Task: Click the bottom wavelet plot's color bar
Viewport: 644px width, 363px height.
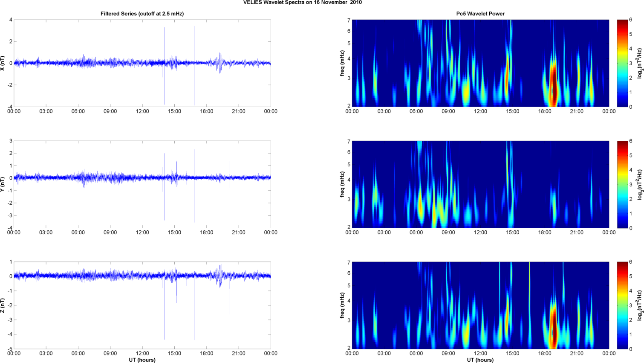Action: [x=622, y=305]
